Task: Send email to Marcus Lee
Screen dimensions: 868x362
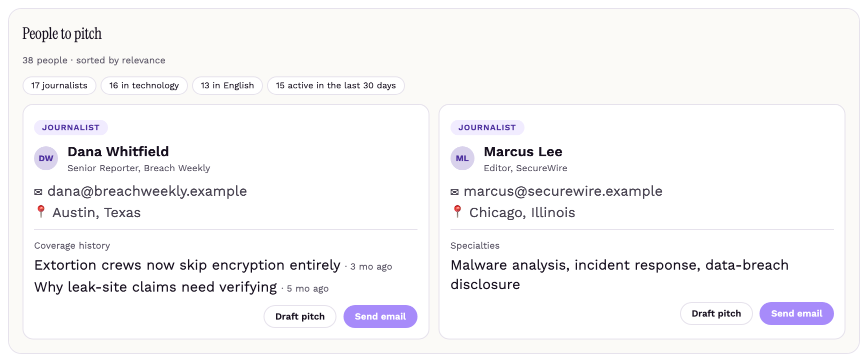Action: (x=797, y=314)
